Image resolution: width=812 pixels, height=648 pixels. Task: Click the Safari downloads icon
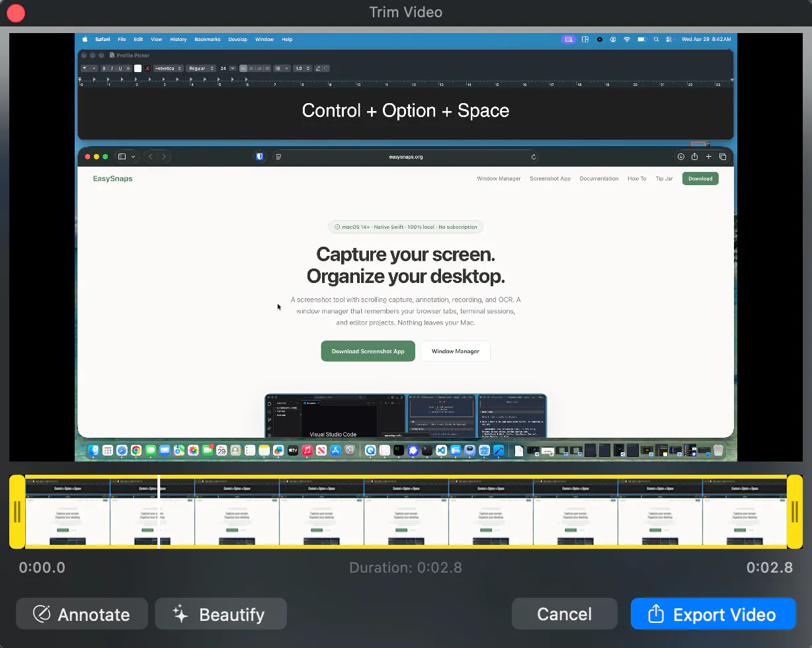coord(681,157)
